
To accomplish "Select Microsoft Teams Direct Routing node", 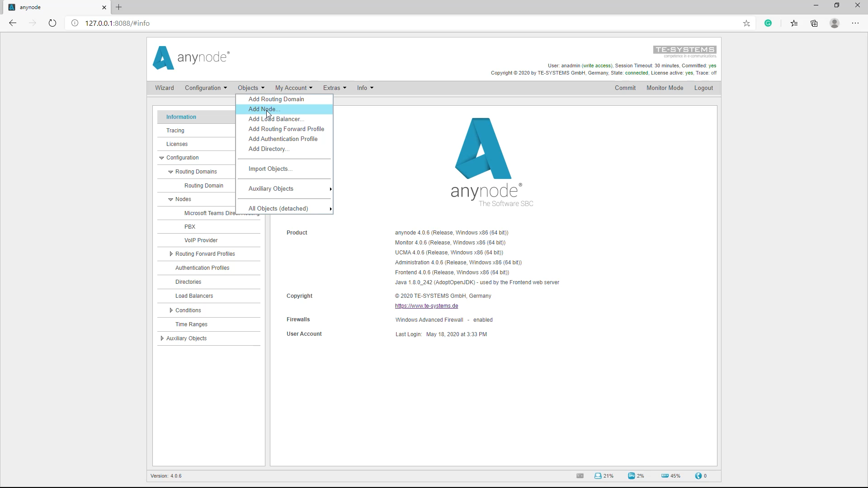I will 209,213.
